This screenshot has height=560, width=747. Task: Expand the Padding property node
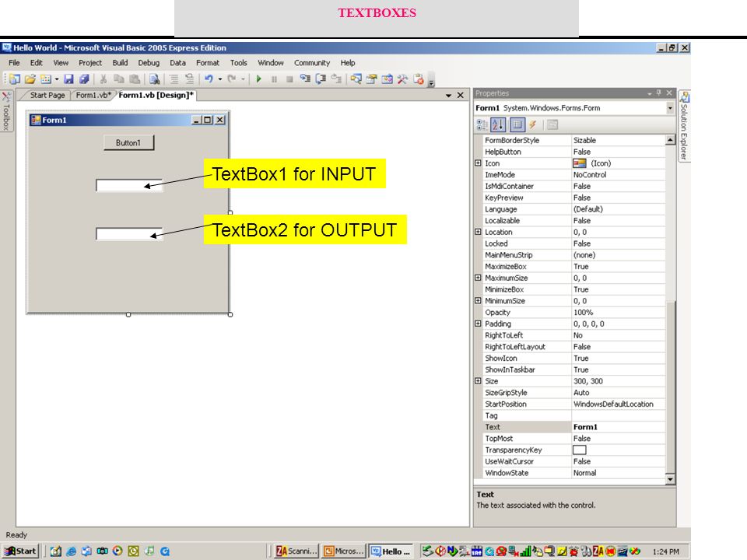pos(478,324)
